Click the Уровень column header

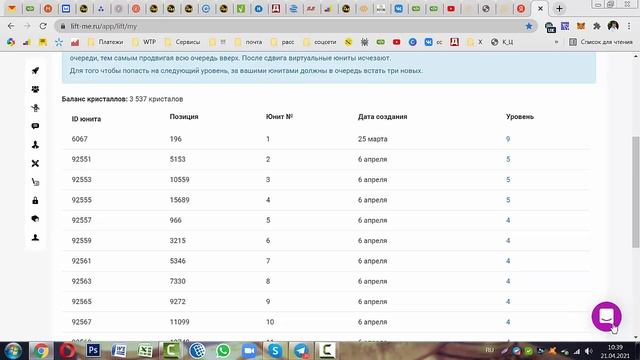[x=520, y=117]
